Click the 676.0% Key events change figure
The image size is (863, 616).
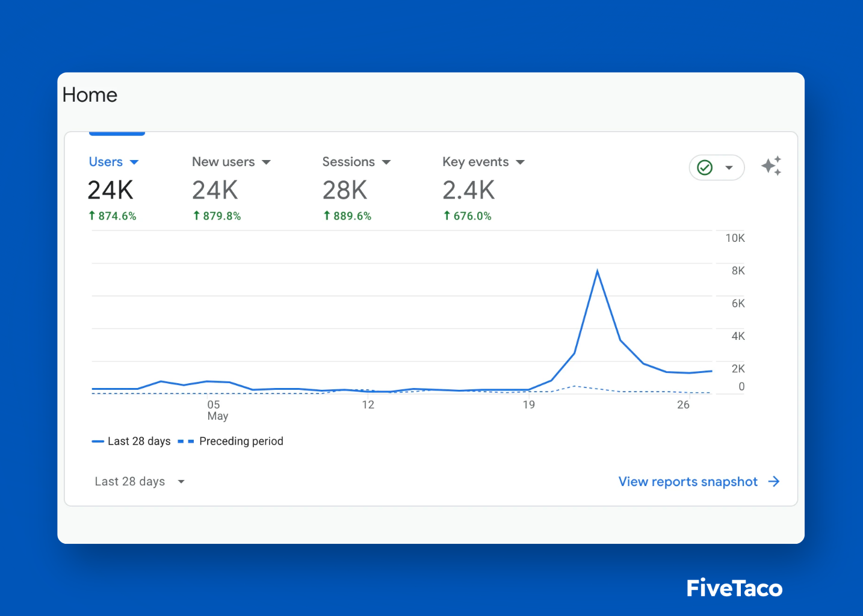point(468,216)
